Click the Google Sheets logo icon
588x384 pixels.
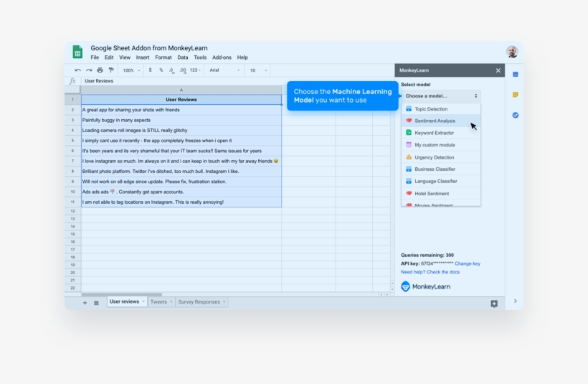(77, 52)
